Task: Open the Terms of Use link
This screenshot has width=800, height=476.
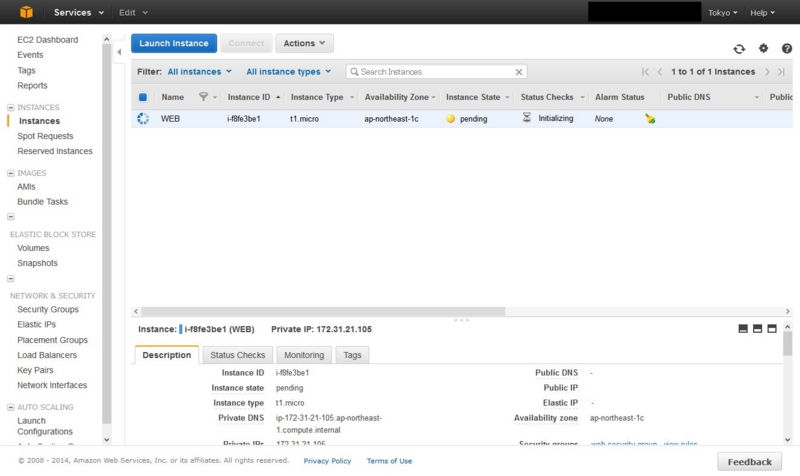Action: click(389, 461)
